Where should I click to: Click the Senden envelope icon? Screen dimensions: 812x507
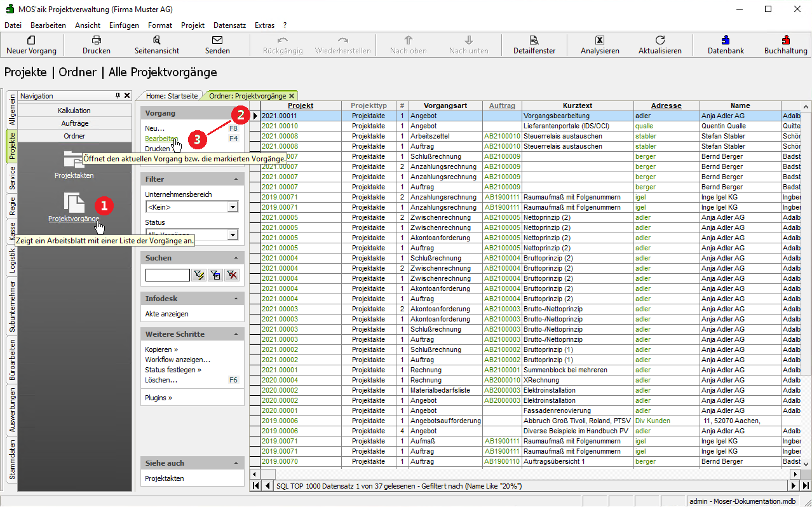pyautogui.click(x=217, y=40)
